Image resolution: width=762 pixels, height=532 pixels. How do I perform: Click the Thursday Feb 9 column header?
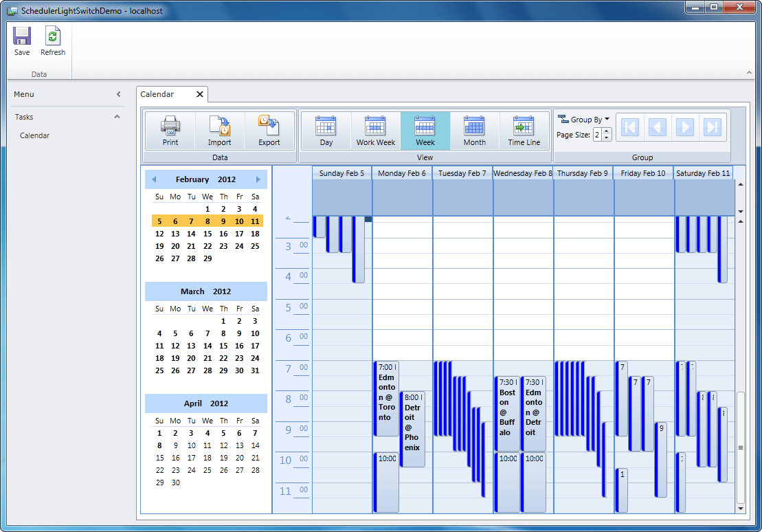point(583,173)
